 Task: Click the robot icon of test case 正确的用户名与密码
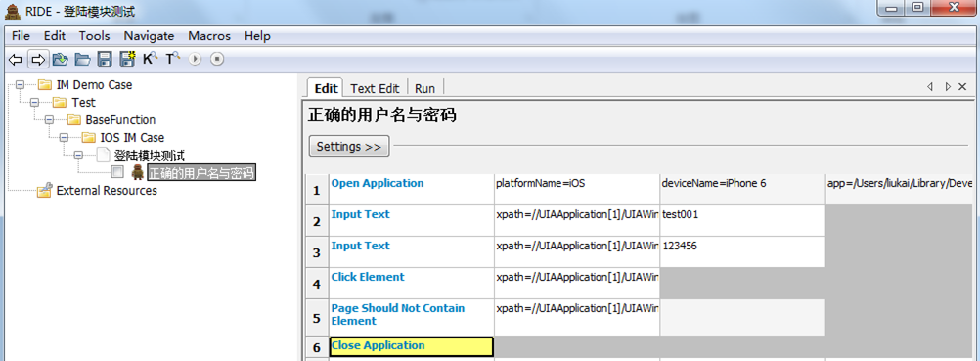(138, 173)
